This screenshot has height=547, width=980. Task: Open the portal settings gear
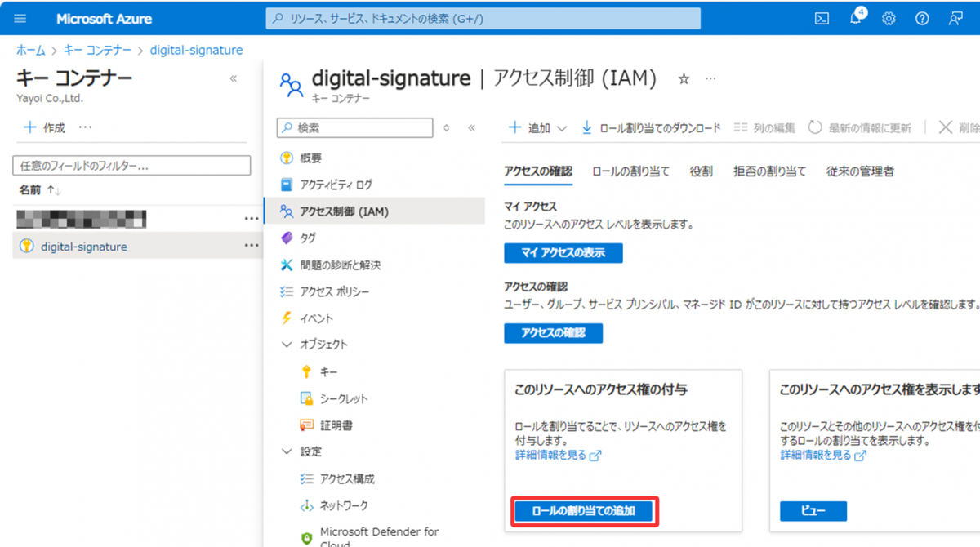pos(889,18)
